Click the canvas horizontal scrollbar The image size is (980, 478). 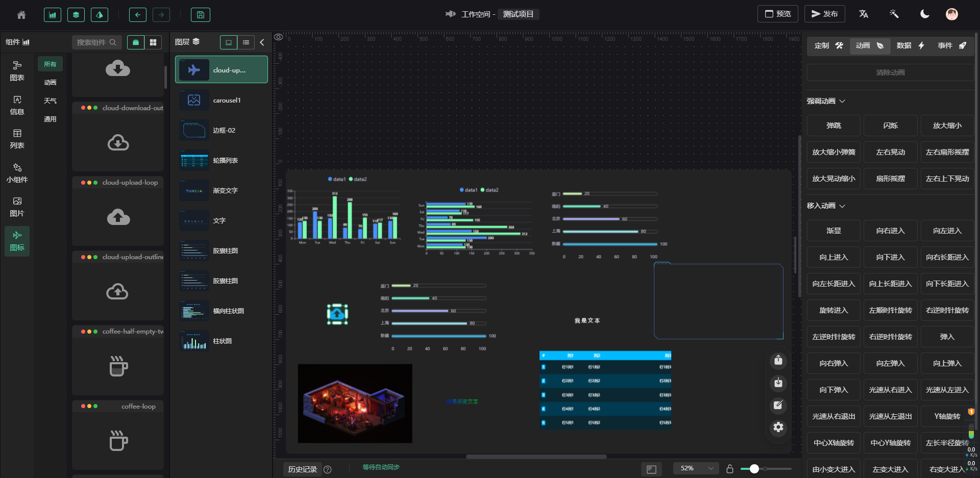pos(536,457)
